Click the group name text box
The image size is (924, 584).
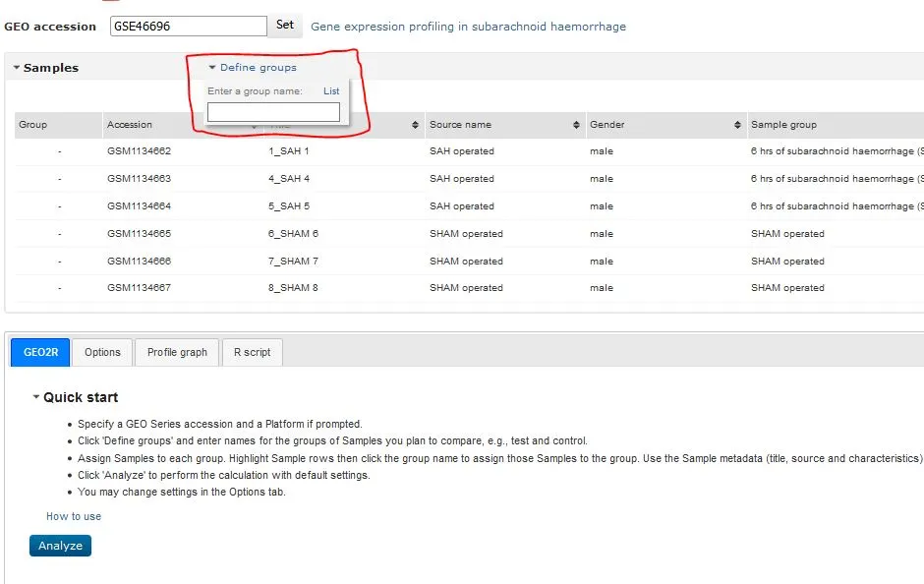(x=273, y=112)
